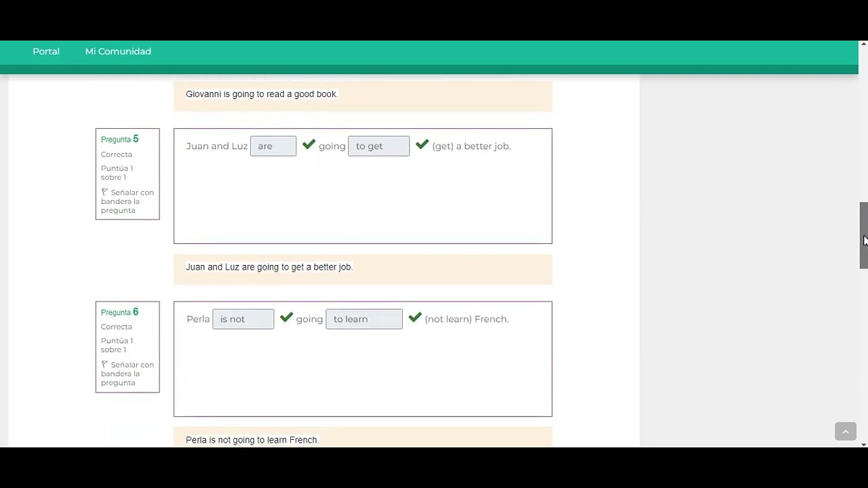Click the green checkmark after 'to learn'
The height and width of the screenshot is (488, 868).
(415, 317)
